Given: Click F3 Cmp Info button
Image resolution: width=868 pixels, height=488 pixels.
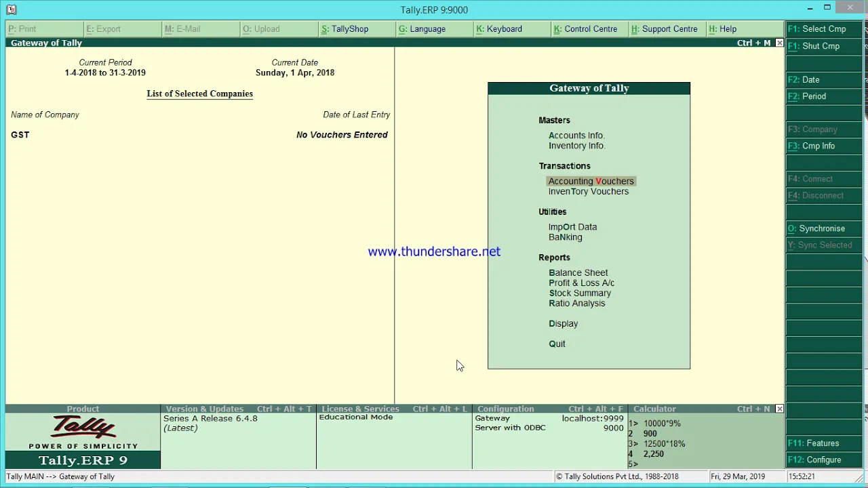Looking at the screenshot, I should pyautogui.click(x=823, y=146).
